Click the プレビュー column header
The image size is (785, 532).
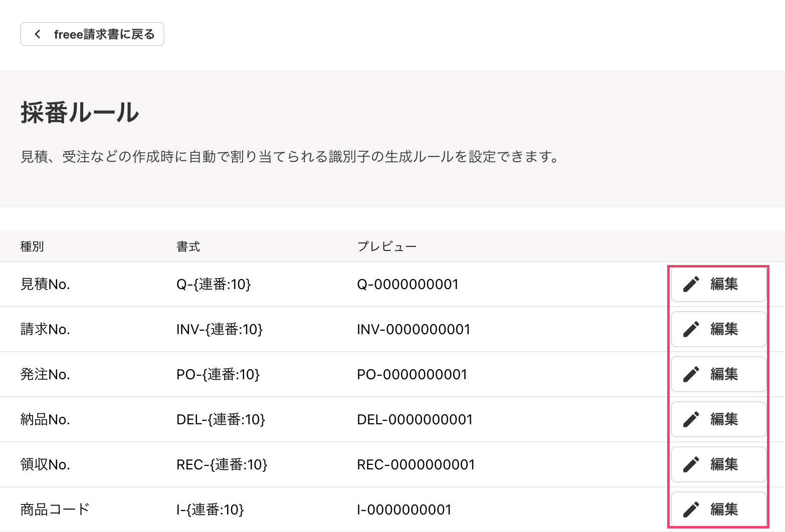pos(386,246)
